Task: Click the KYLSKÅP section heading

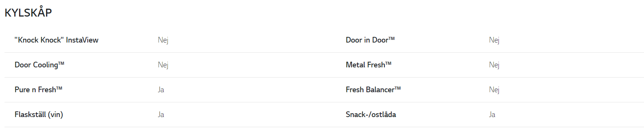Action: (x=28, y=12)
